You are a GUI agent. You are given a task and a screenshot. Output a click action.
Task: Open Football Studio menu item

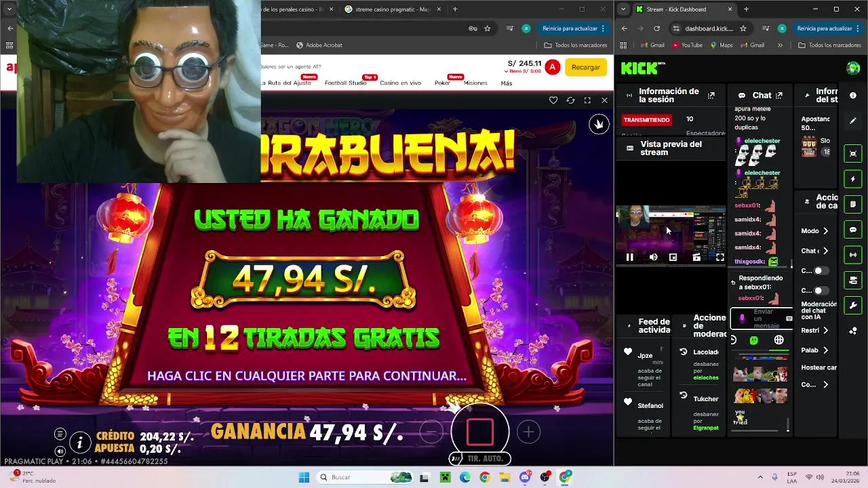click(x=345, y=83)
